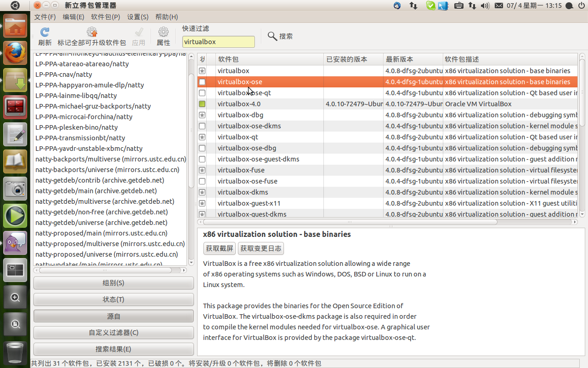The image size is (588, 368).
Task: Open the Trash in launcher
Action: click(x=15, y=353)
